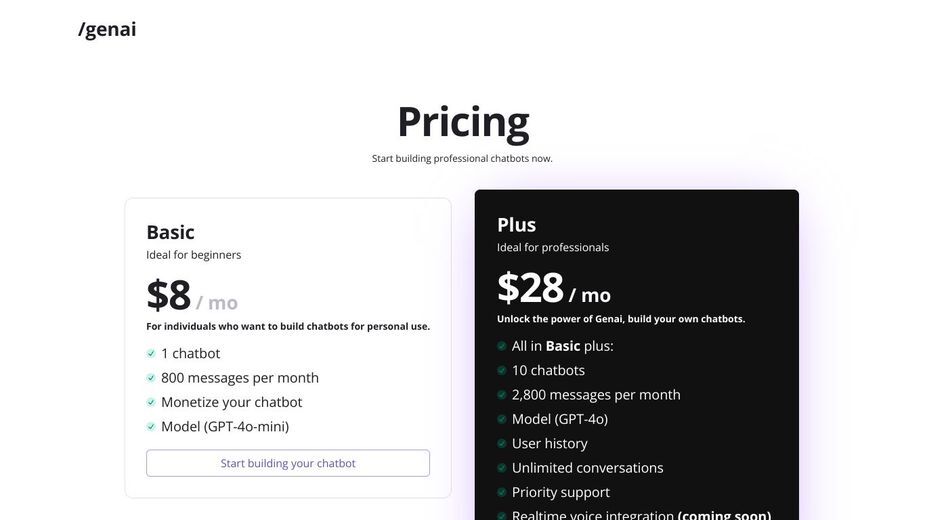925x520 pixels.
Task: Click the $8 / mo price
Action: coord(192,296)
